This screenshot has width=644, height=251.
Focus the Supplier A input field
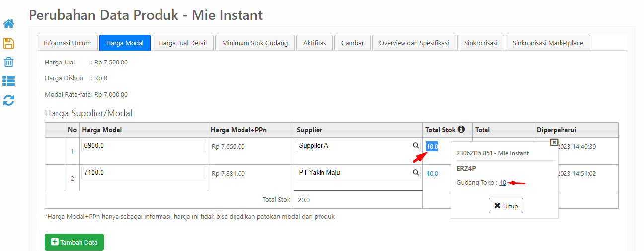(x=358, y=146)
